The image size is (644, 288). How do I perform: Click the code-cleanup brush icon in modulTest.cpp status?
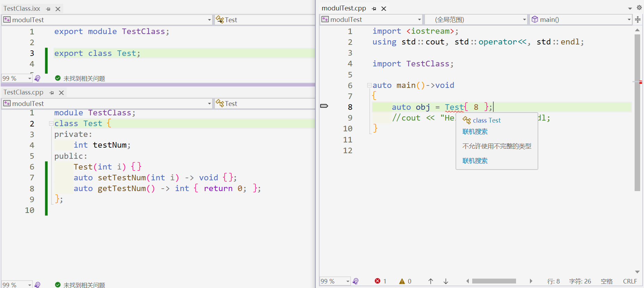click(355, 281)
